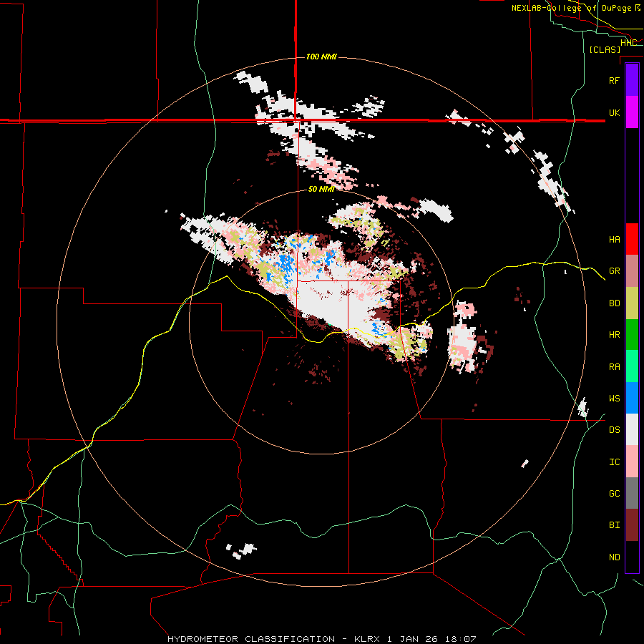Image resolution: width=644 pixels, height=644 pixels.
Task: Click the NEXLAB-College of DuPage text
Action: (x=571, y=8)
